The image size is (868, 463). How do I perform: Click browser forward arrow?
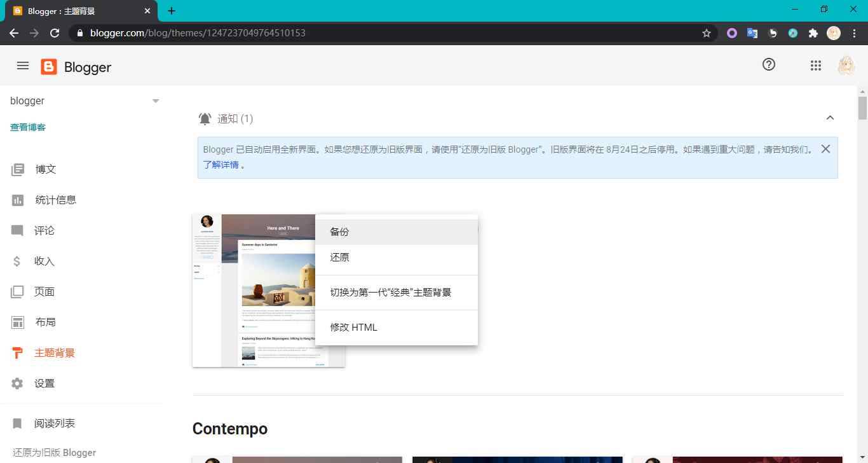click(34, 33)
